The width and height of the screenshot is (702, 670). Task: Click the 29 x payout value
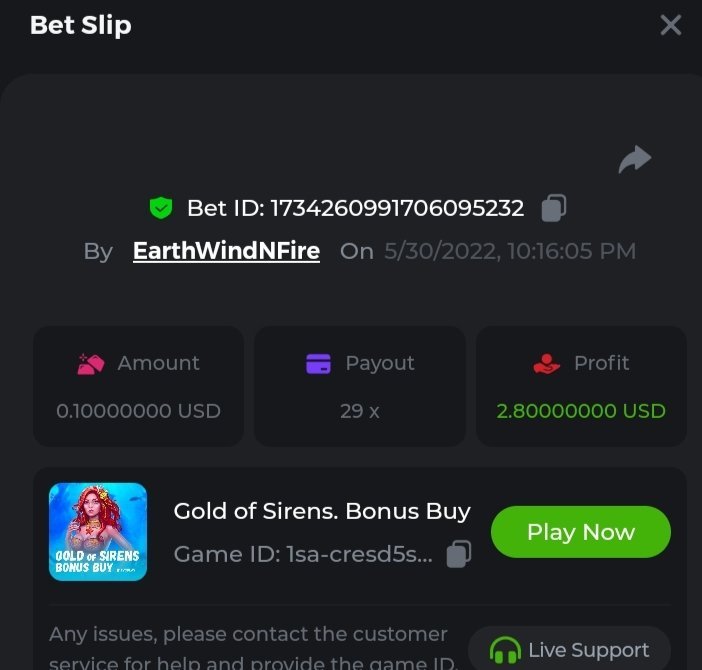click(359, 411)
